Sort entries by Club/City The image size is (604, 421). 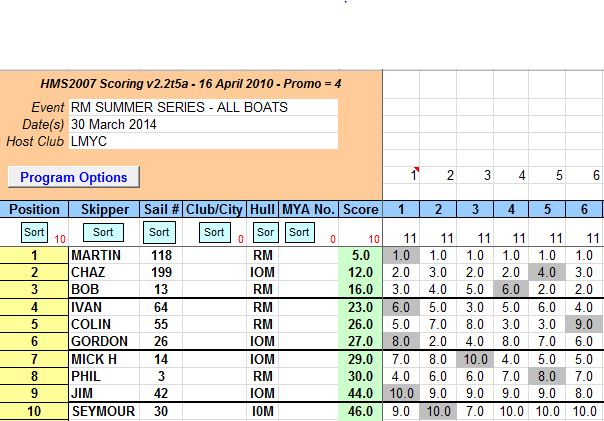coord(213,232)
